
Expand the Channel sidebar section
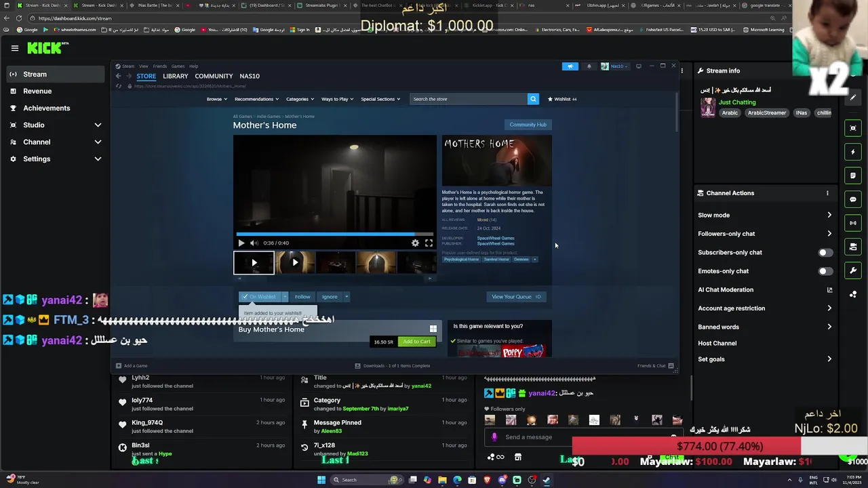tap(56, 142)
